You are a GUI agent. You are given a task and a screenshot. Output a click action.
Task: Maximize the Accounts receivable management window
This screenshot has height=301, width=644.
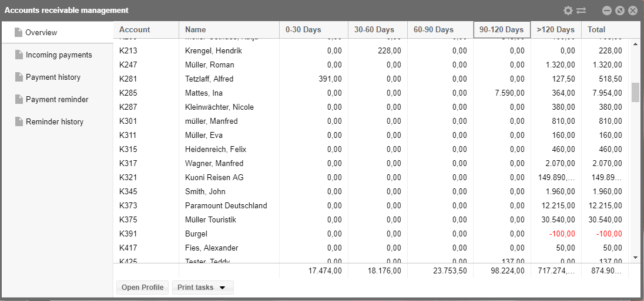click(x=620, y=11)
